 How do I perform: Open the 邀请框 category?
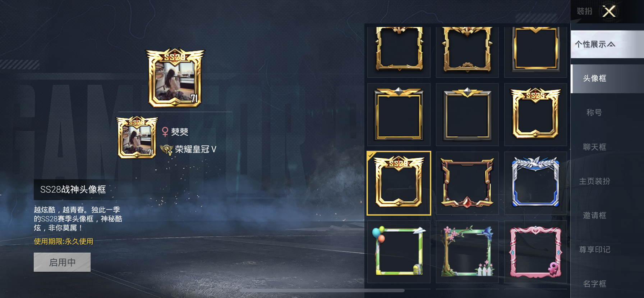[594, 215]
